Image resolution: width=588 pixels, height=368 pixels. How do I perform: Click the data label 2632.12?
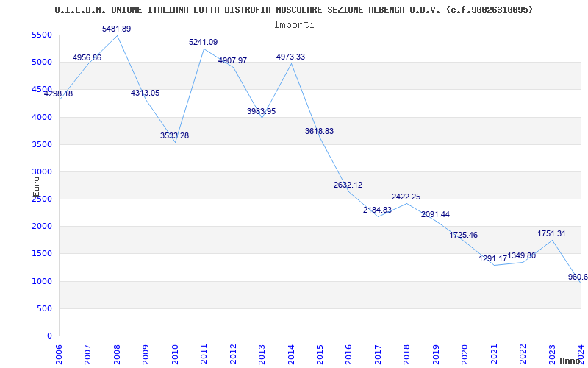pos(348,185)
